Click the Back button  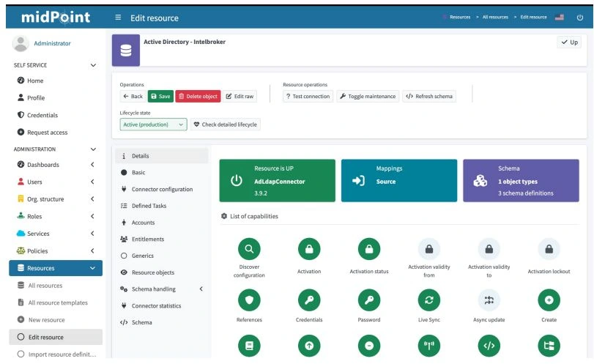coord(133,96)
